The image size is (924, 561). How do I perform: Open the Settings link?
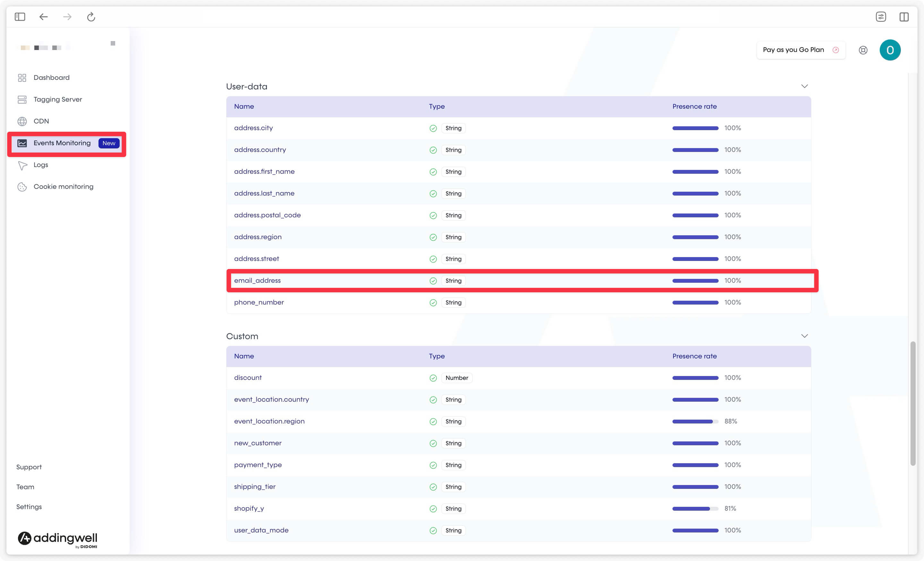[x=29, y=507]
